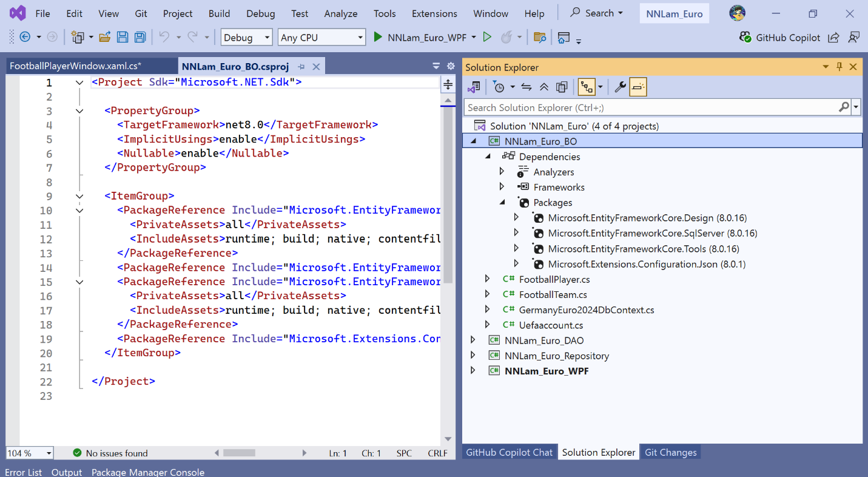Click the split editor icon above scrollbar

[448, 85]
